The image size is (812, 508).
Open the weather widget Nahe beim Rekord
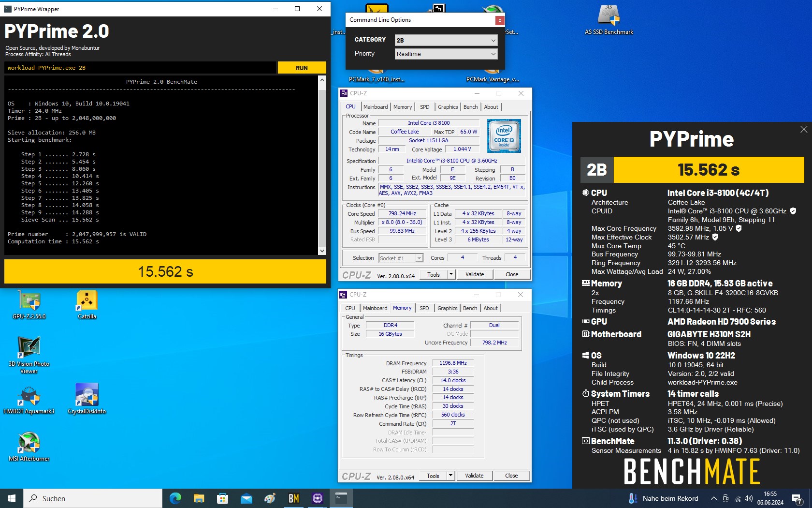pyautogui.click(x=664, y=498)
